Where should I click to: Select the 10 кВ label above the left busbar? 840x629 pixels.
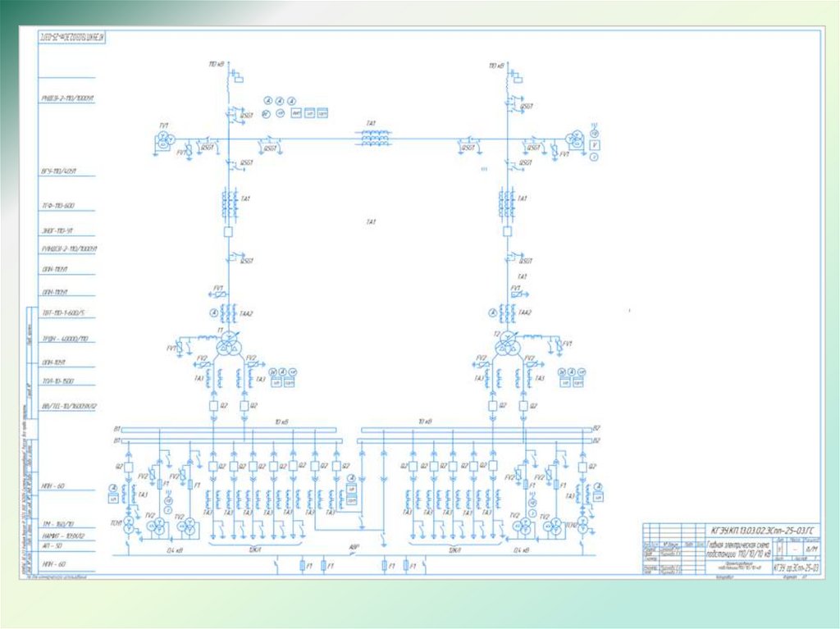(x=282, y=422)
